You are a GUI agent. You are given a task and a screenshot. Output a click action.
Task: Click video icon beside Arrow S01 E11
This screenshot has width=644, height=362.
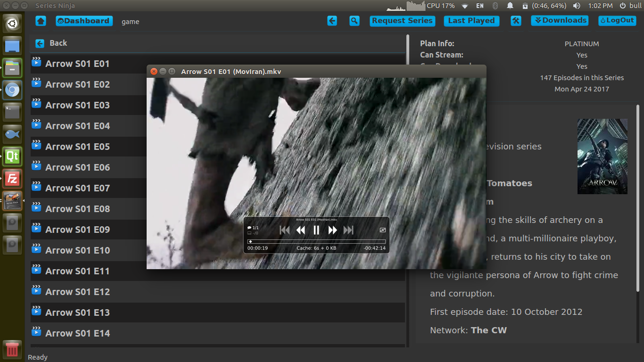(x=36, y=269)
